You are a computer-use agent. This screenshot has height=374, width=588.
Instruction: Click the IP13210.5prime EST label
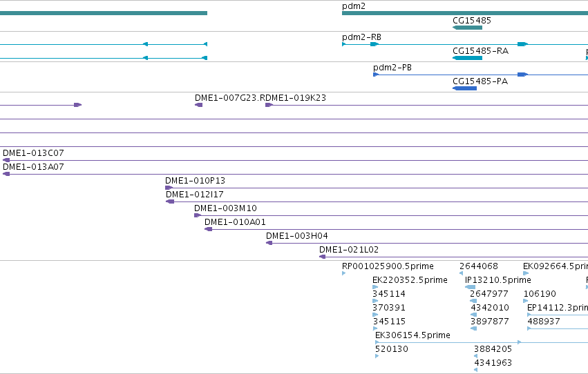point(498,280)
